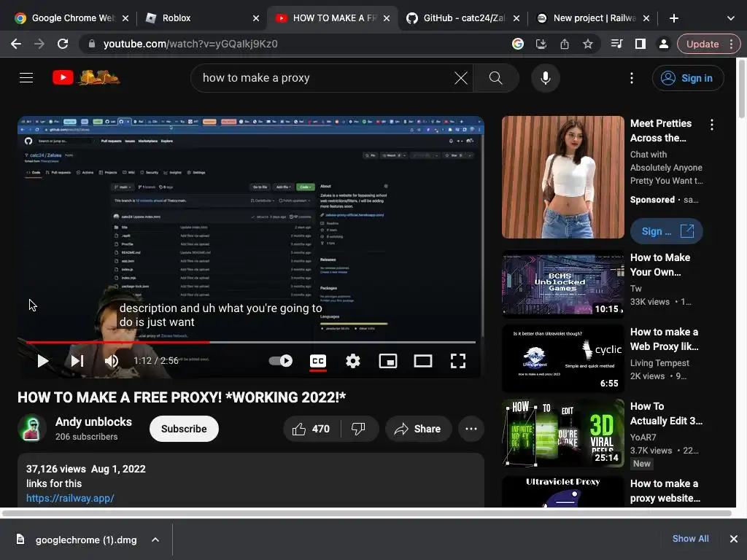This screenshot has height=560, width=747.
Task: Open the Meet Pretties sponsored ad image
Action: click(563, 177)
